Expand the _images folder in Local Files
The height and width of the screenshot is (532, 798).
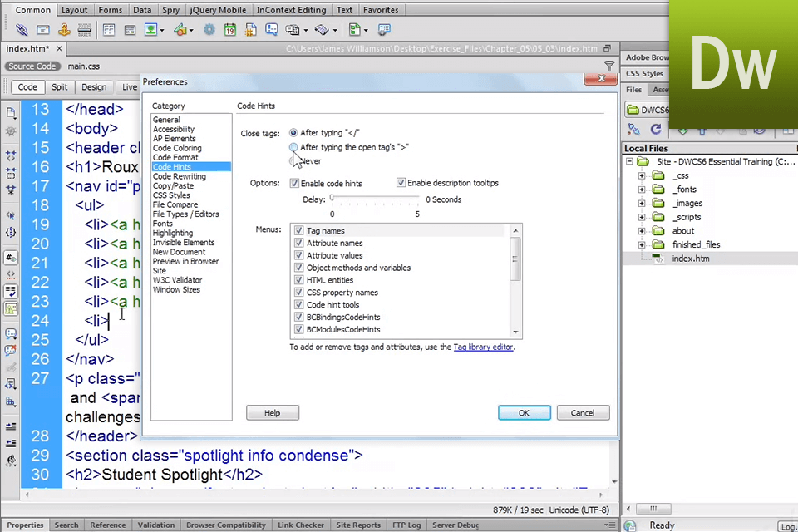coord(642,203)
